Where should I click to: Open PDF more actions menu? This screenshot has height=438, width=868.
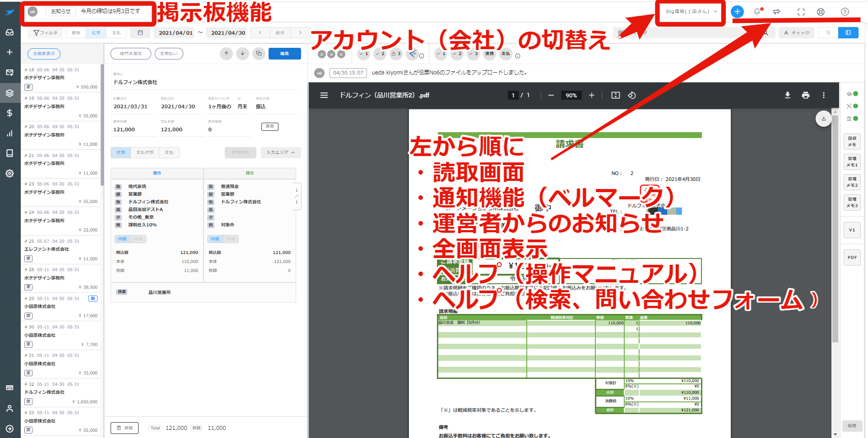pyautogui.click(x=824, y=95)
